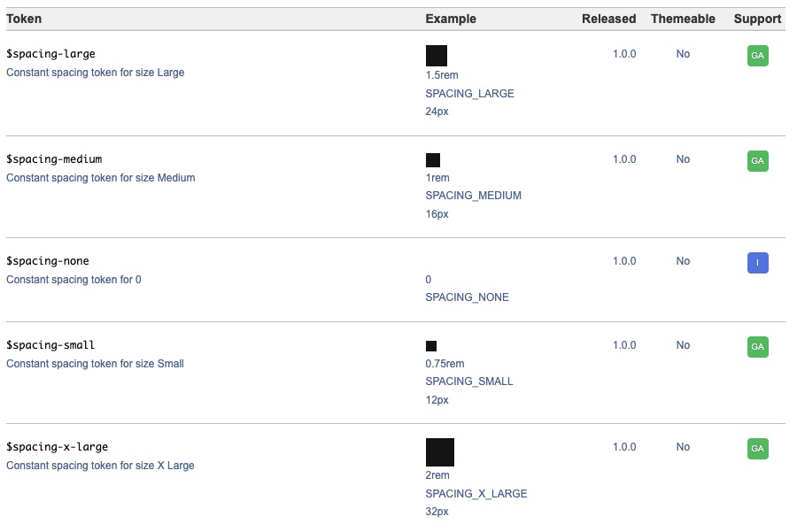Click the Released column header

pos(608,19)
